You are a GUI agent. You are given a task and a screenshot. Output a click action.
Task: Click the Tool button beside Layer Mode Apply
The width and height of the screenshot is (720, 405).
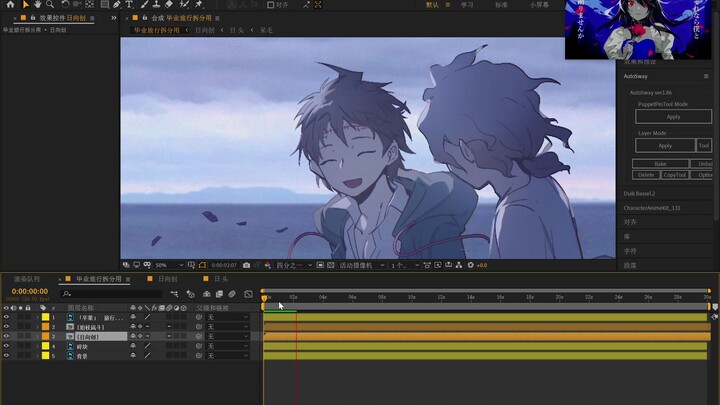pos(704,146)
